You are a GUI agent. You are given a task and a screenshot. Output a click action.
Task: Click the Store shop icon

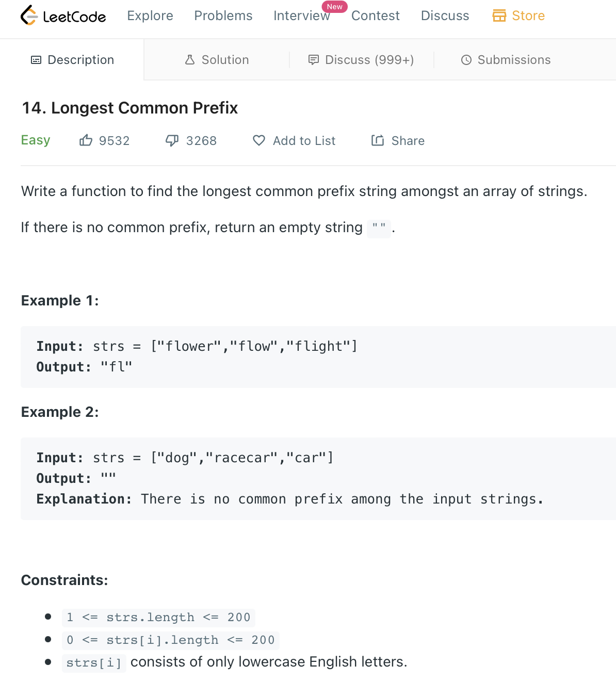point(499,15)
